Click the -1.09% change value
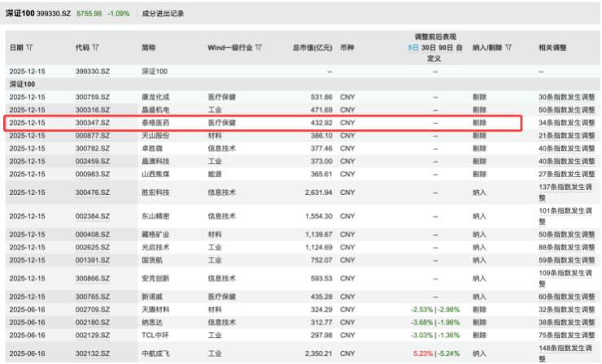The height and width of the screenshot is (364, 602). tap(119, 14)
